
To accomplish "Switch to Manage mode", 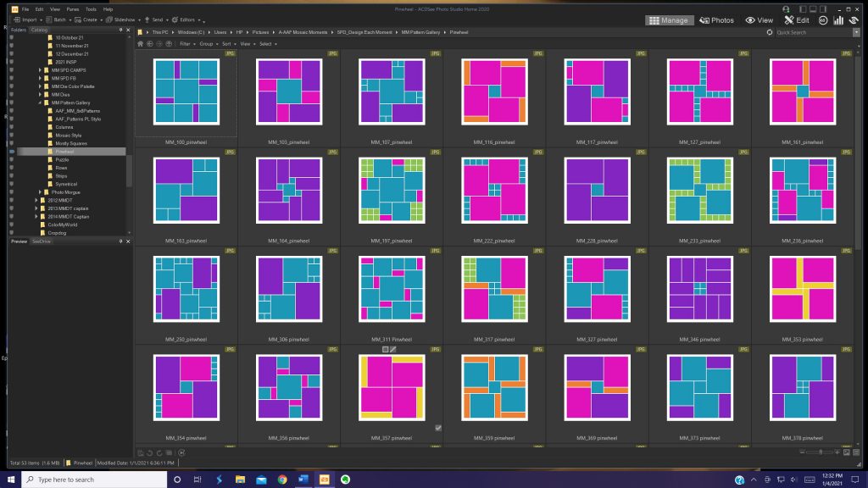I will coord(669,20).
